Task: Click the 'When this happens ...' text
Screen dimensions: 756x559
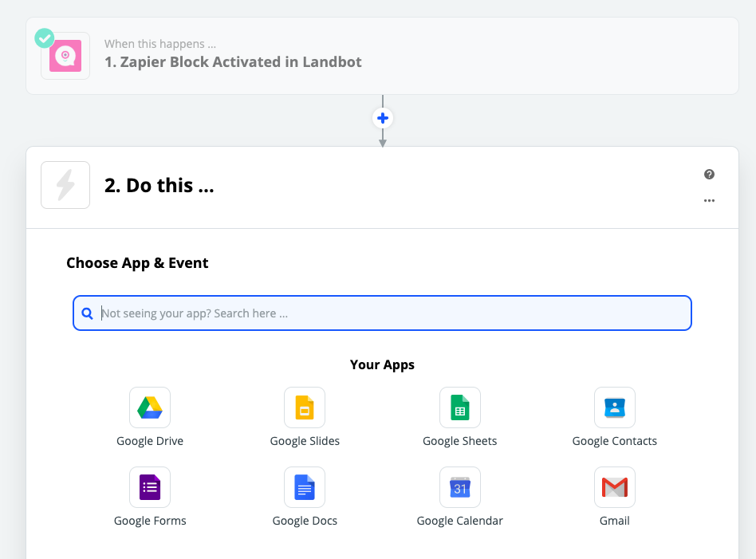Action: click(x=160, y=44)
